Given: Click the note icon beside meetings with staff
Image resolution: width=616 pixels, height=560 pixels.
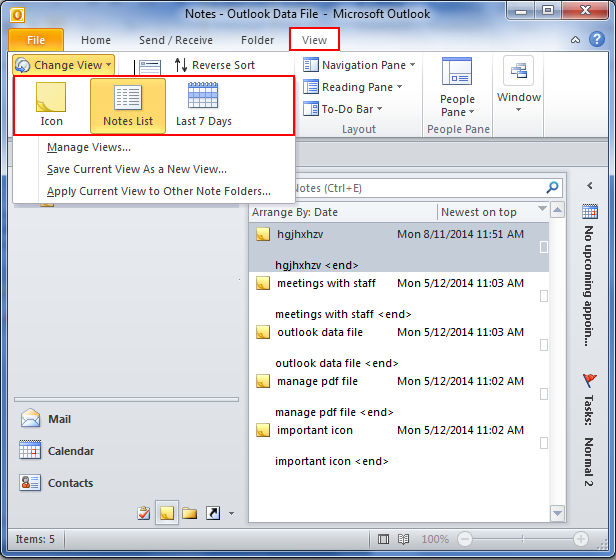Looking at the screenshot, I should [262, 283].
